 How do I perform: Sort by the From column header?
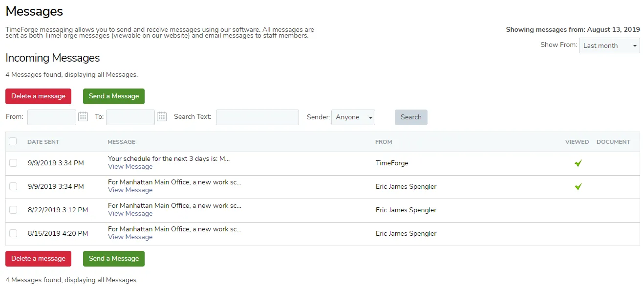click(384, 142)
